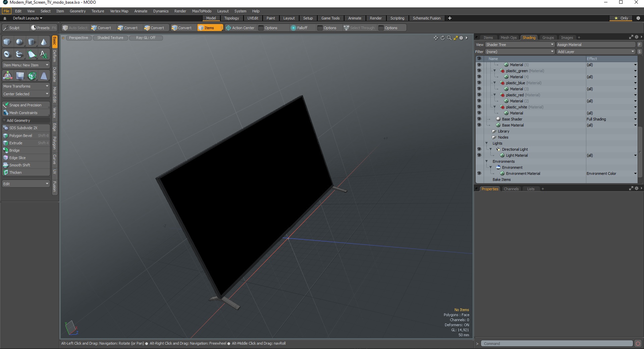Viewport: 644px width, 349px height.
Task: Open the Add Layer dropdown
Action: pos(596,52)
